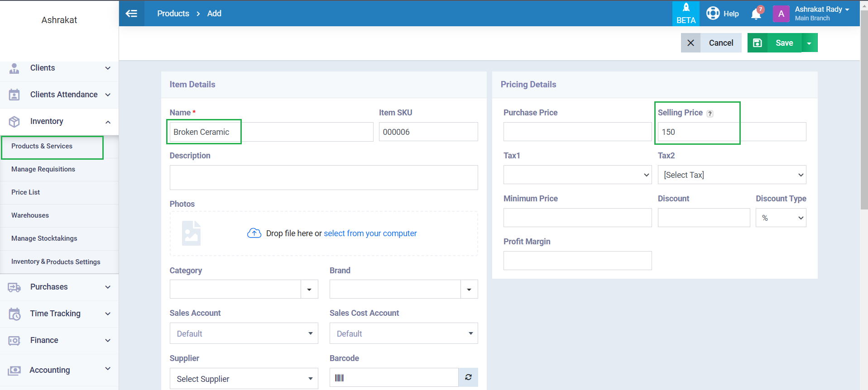The height and width of the screenshot is (390, 868).
Task: Open Warehouses in the sidebar
Action: pyautogui.click(x=30, y=215)
